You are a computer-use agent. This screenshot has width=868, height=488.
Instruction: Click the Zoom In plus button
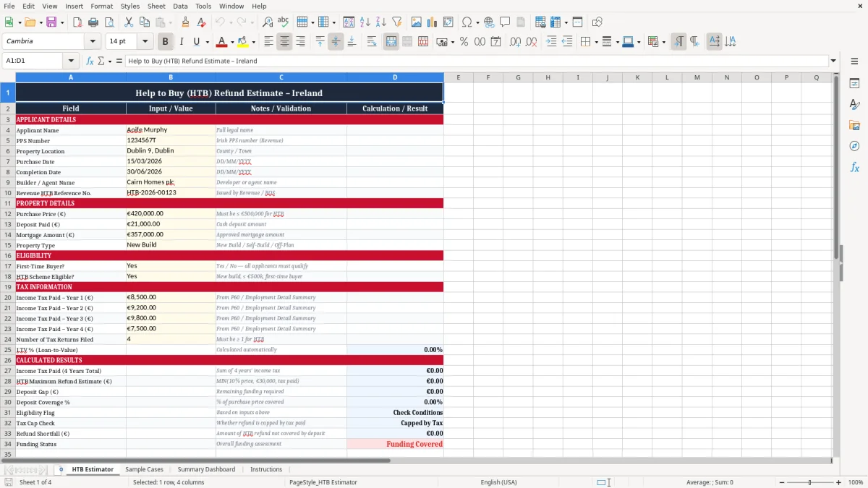tap(839, 482)
